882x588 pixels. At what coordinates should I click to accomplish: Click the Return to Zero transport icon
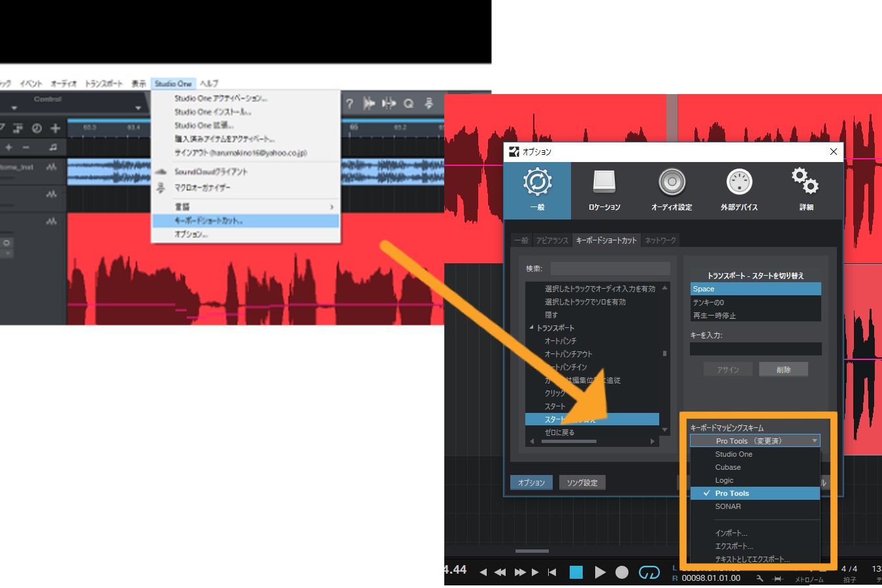click(x=552, y=572)
